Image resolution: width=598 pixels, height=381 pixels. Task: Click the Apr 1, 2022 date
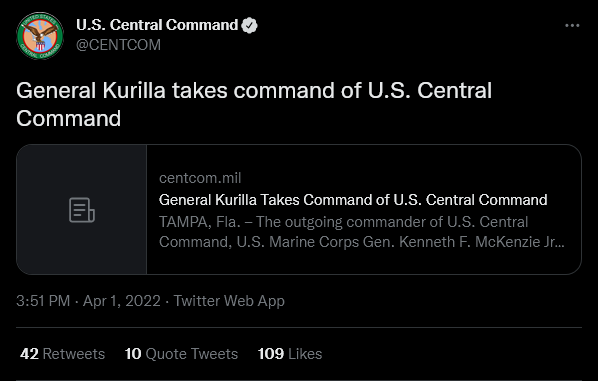[122, 301]
